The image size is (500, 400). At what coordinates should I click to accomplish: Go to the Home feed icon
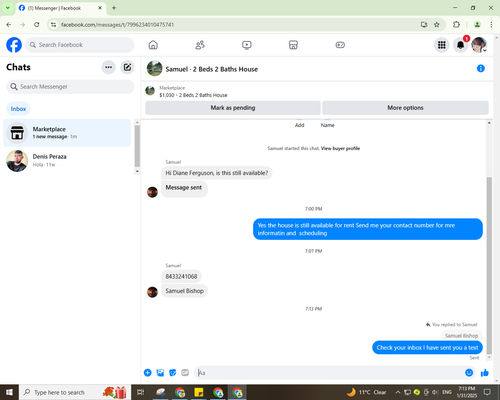pos(153,45)
